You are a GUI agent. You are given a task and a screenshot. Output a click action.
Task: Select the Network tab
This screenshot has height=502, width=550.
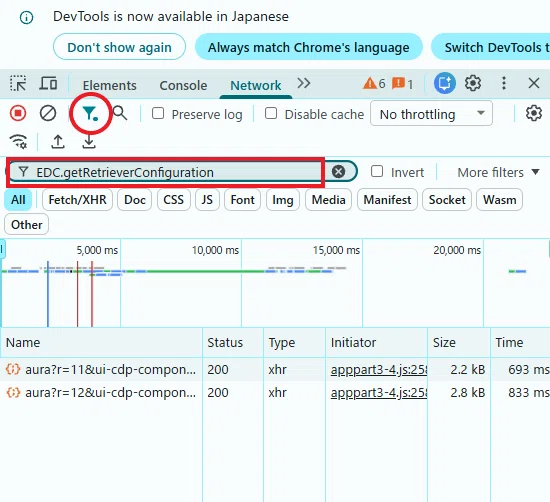coord(256,85)
